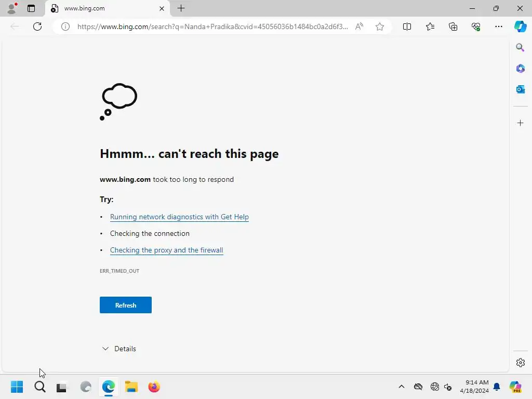This screenshot has height=399, width=532.
Task: Open Task View on taskbar
Action: click(x=62, y=387)
